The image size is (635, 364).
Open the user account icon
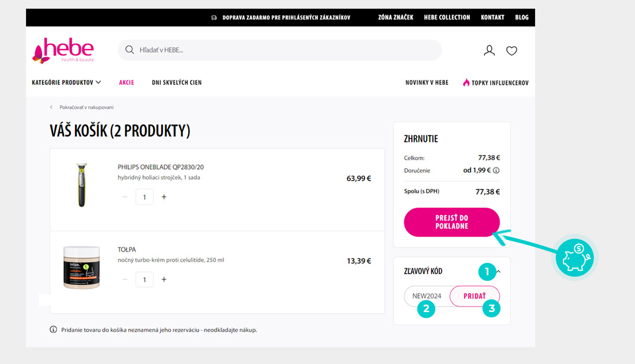(490, 51)
